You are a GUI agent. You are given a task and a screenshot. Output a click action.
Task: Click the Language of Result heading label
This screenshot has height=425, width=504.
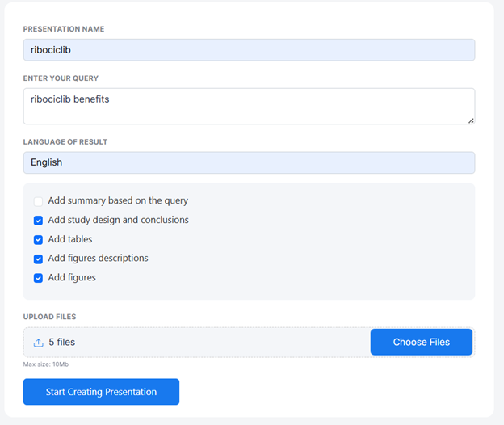[65, 142]
